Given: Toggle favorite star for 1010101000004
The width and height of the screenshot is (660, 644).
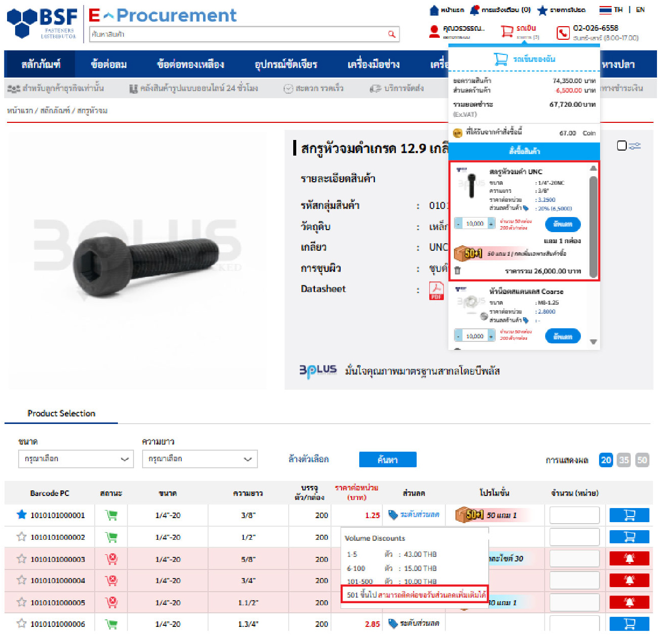Looking at the screenshot, I should pyautogui.click(x=21, y=580).
